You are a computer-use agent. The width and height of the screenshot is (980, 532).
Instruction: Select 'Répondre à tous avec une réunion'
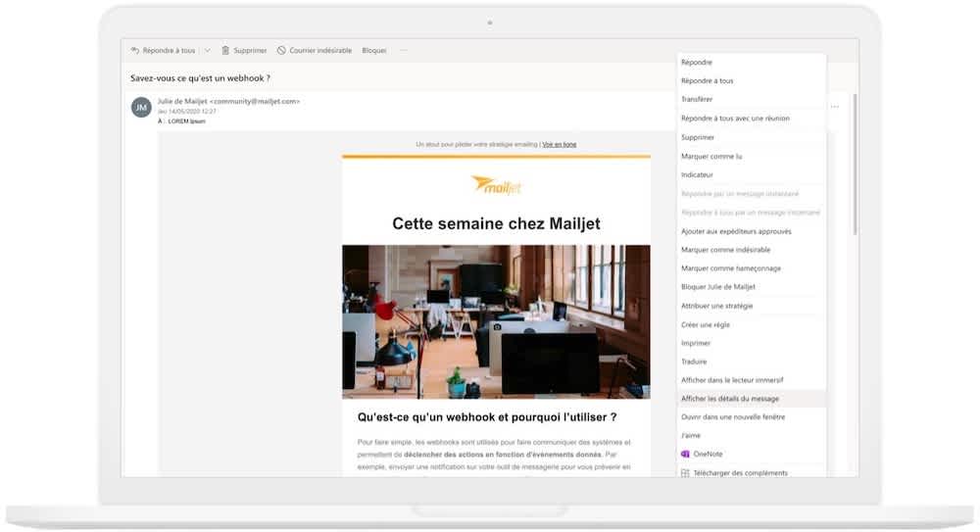[x=752, y=119]
